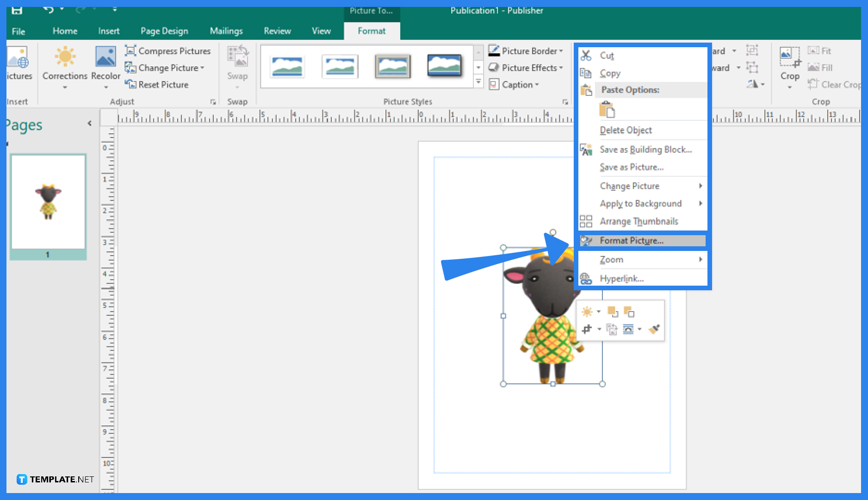Apply the third picture style frame

(392, 66)
